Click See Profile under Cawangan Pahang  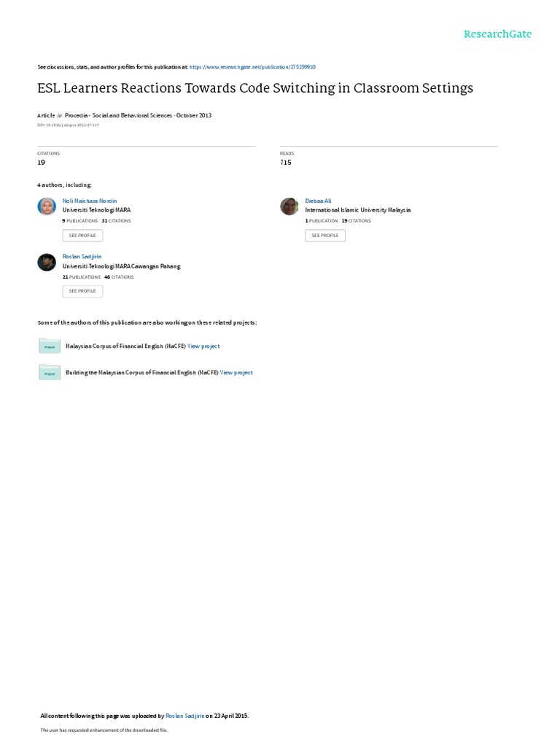(82, 291)
